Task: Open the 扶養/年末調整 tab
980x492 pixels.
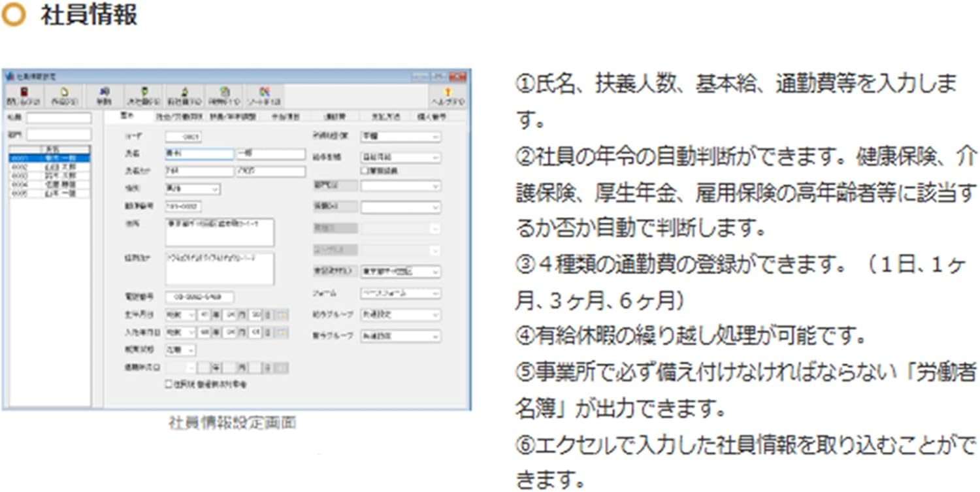Action: [x=233, y=117]
